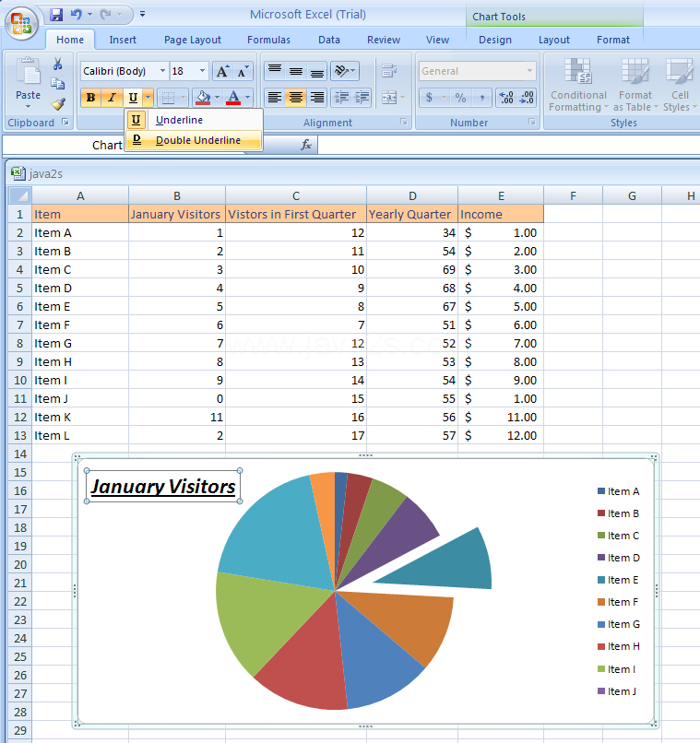Click the Paste clipboard icon
Image resolution: width=700 pixels, height=743 pixels.
point(29,73)
